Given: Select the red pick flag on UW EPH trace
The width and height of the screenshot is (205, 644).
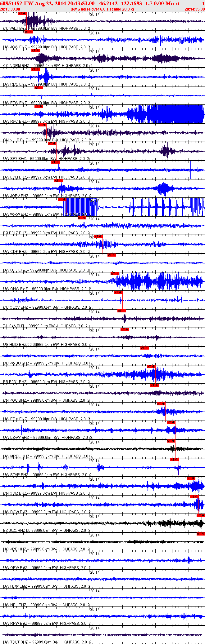Looking at the screenshot, I should 56,162.
